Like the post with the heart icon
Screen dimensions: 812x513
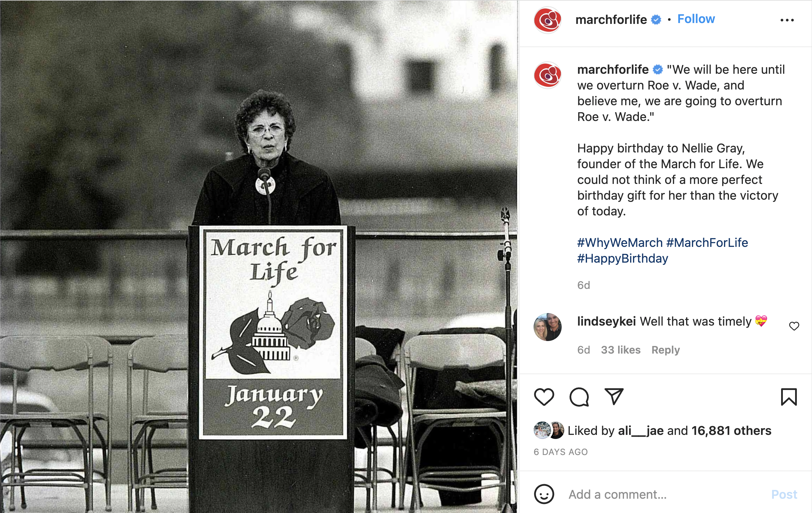[544, 397]
